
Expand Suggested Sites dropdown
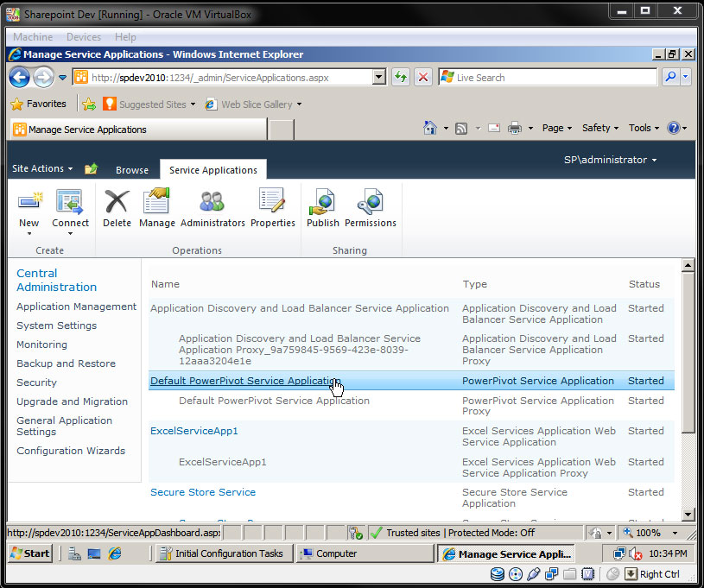193,104
